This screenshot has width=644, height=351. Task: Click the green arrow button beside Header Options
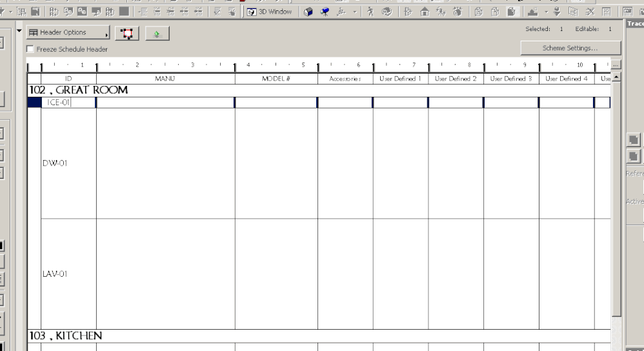click(157, 34)
